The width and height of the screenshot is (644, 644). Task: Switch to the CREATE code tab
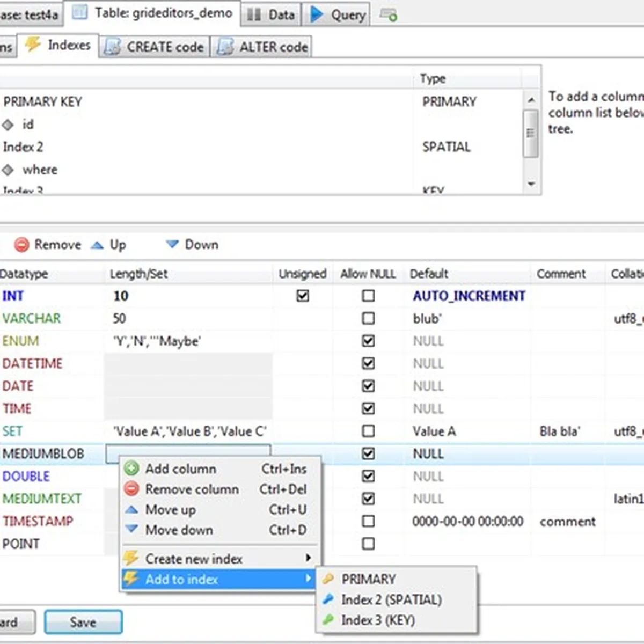[155, 47]
